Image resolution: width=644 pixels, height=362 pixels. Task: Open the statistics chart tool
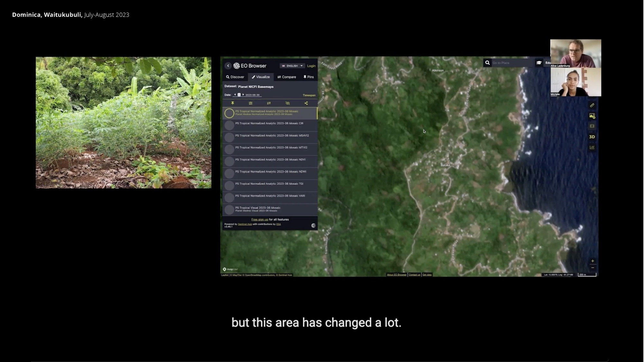592,147
